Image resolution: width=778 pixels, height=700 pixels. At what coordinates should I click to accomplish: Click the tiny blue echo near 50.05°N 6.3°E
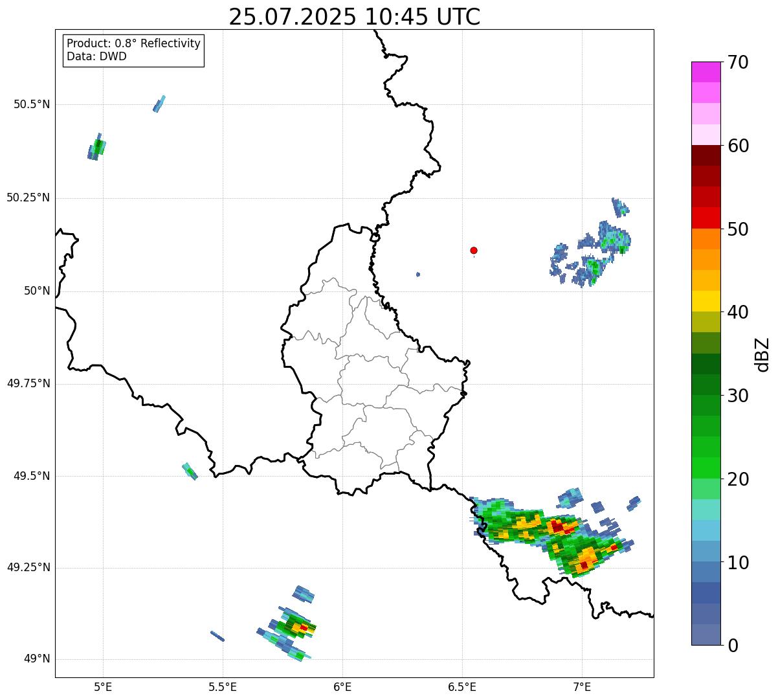(418, 275)
